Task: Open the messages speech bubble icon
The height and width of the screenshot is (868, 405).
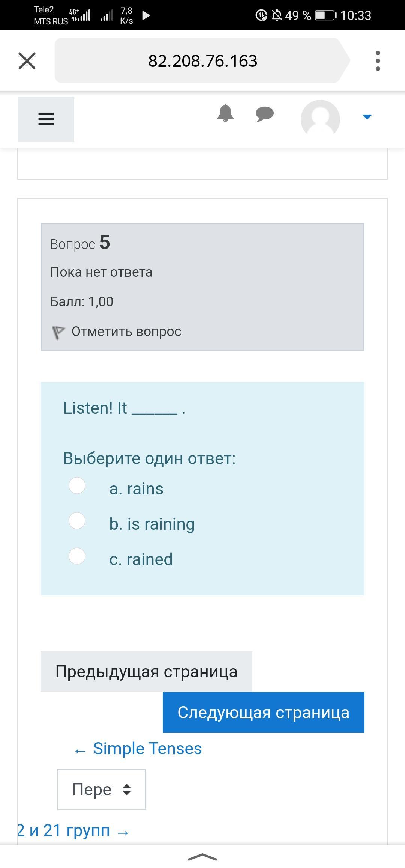Action: [265, 114]
